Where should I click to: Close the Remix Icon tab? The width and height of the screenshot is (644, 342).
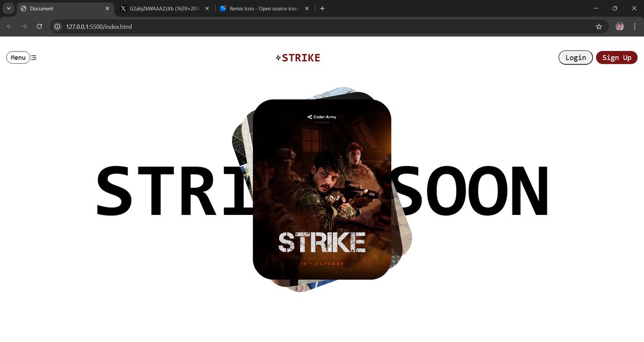point(307,9)
